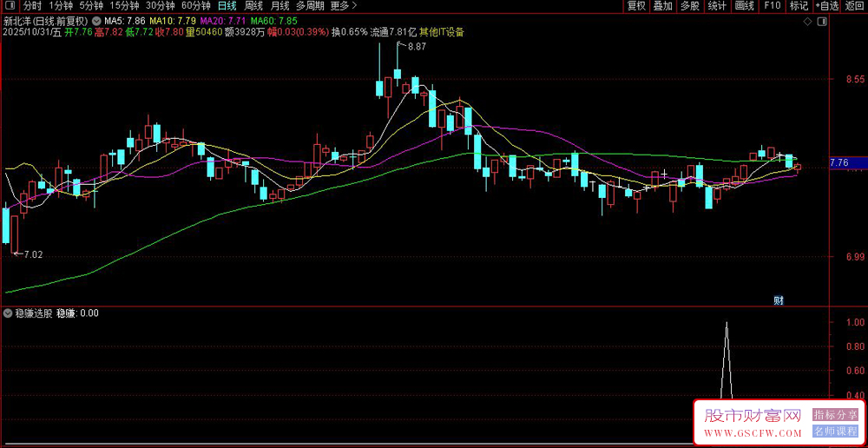
Task: Click the 统计 statistics button
Action: coord(718,6)
